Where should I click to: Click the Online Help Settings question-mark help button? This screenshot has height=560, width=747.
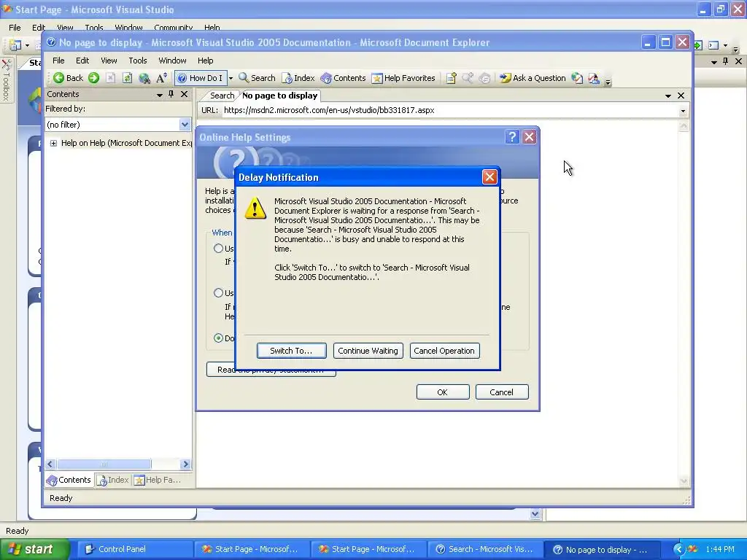(x=511, y=137)
